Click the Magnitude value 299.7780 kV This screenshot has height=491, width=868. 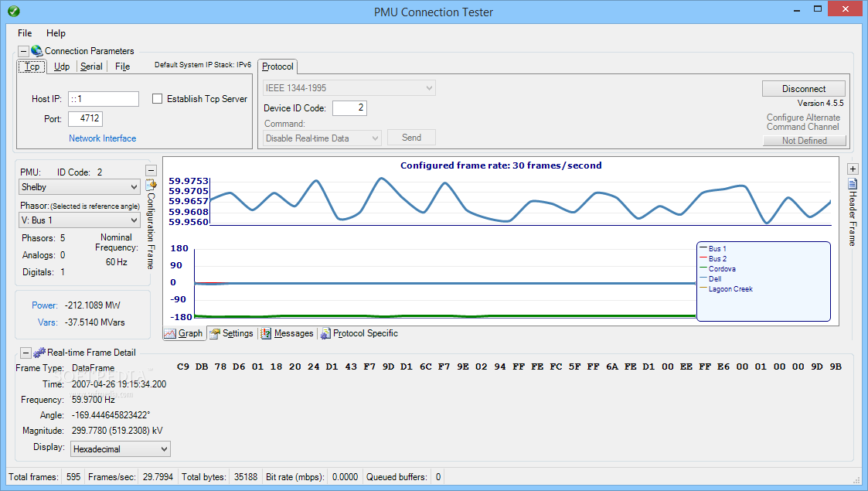(117, 430)
